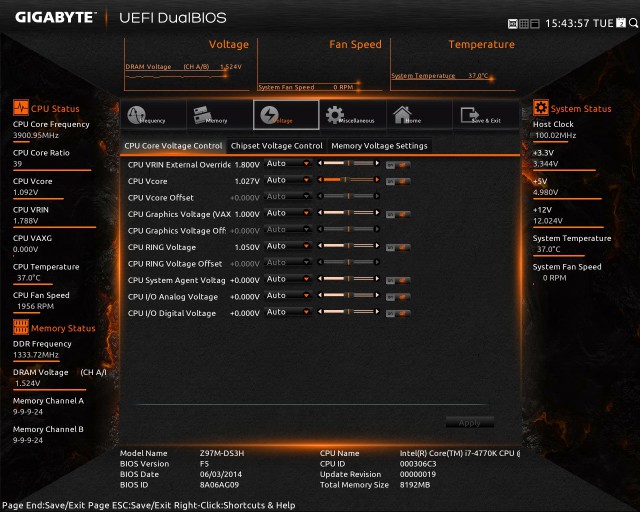Click the CPU Fan Speed 1956 RPM reading
This screenshot has width=640, height=512.
[x=35, y=306]
